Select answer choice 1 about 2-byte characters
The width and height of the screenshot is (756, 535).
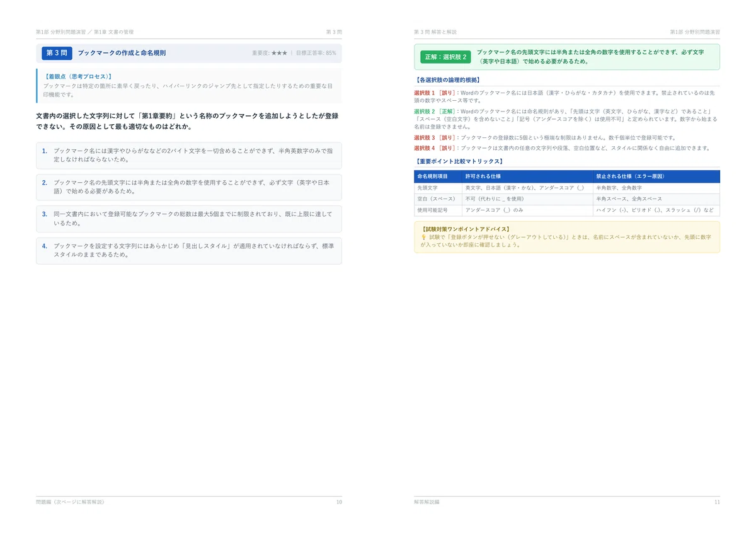[189, 155]
